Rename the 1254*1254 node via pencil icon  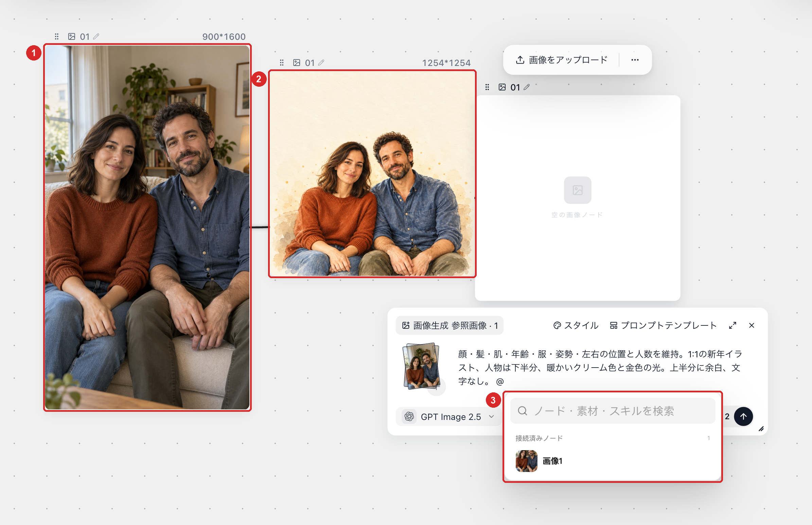321,63
